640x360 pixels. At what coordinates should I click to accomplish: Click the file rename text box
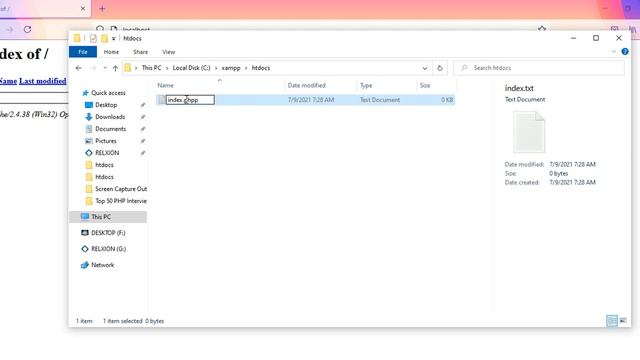(190, 100)
